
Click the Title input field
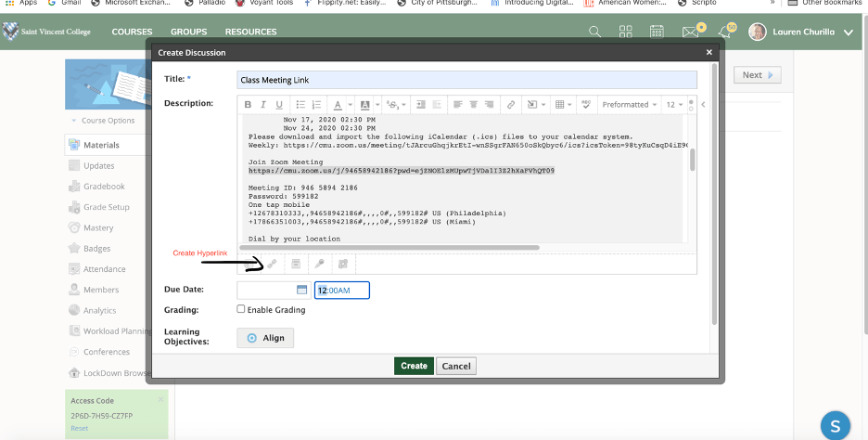(x=466, y=81)
